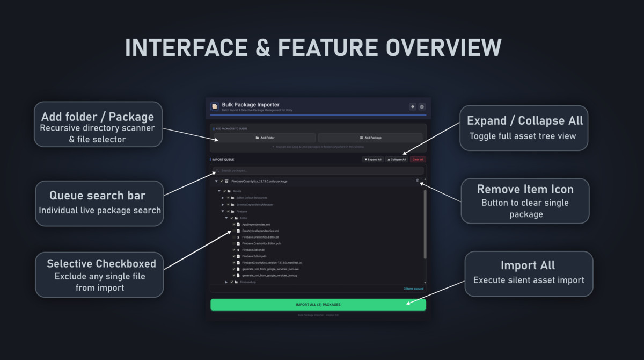Remove FirebaseCrashlytics package with trash icon
644x360 pixels.
(418, 181)
